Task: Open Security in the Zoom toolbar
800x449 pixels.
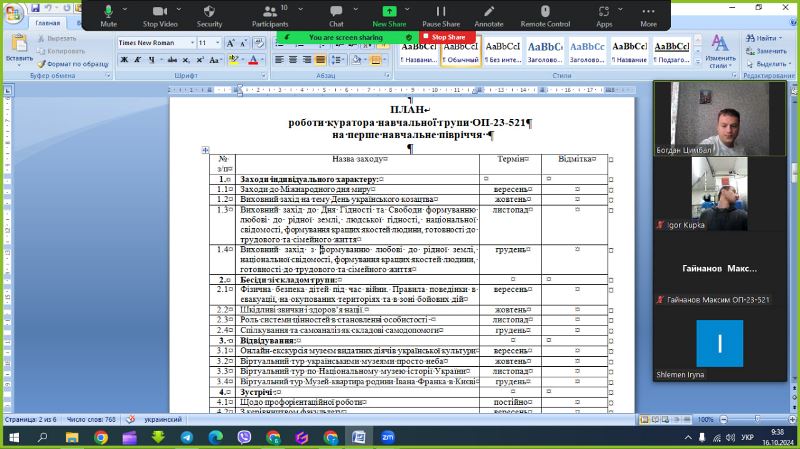Action: click(x=209, y=16)
